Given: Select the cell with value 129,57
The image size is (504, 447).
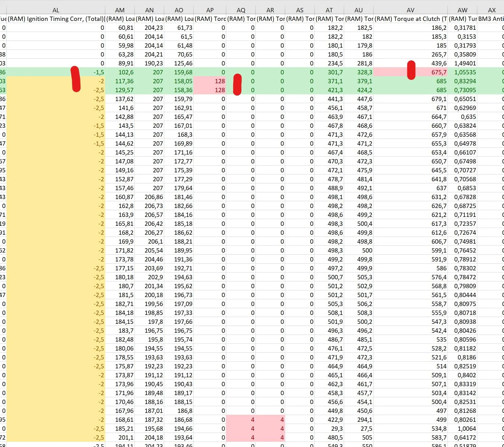Looking at the screenshot, I should pos(120,90).
